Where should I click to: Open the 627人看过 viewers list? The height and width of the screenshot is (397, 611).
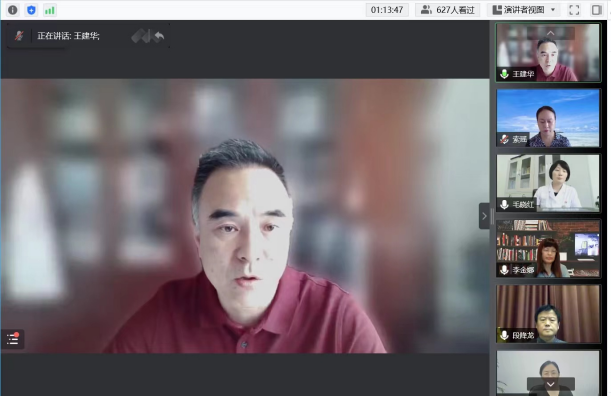coord(448,10)
